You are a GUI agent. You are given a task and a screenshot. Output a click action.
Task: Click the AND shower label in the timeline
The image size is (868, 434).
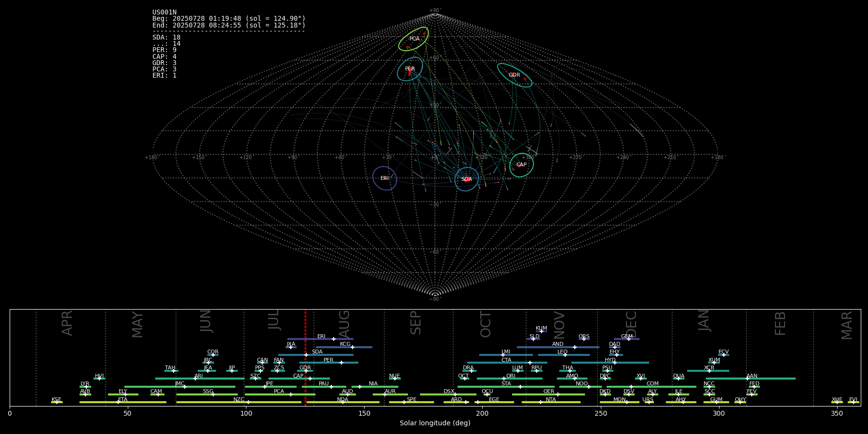click(x=557, y=344)
